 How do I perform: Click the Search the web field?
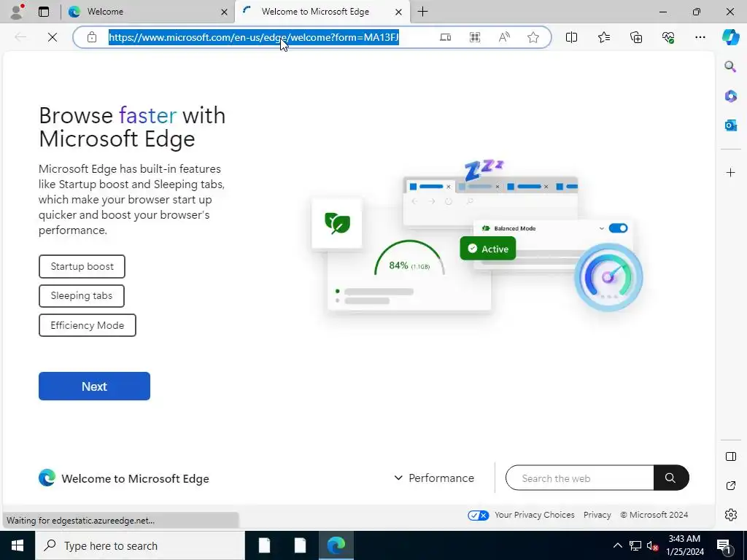pos(580,478)
